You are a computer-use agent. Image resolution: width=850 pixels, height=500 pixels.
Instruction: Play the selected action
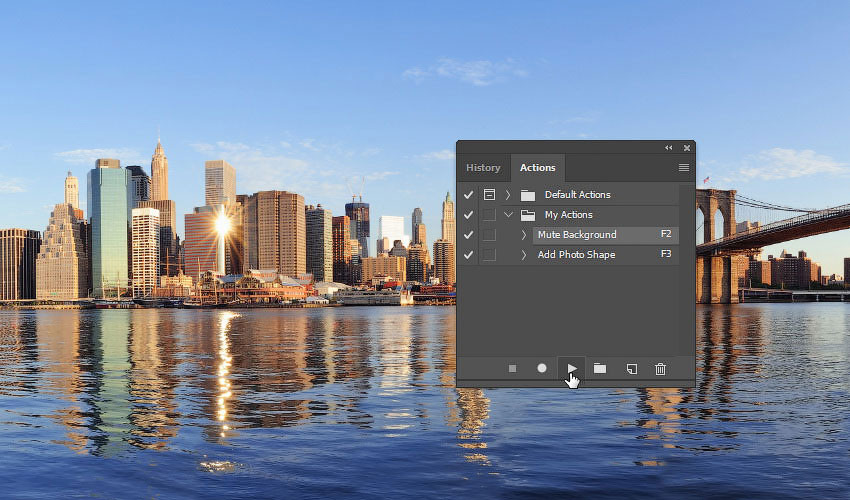(572, 368)
